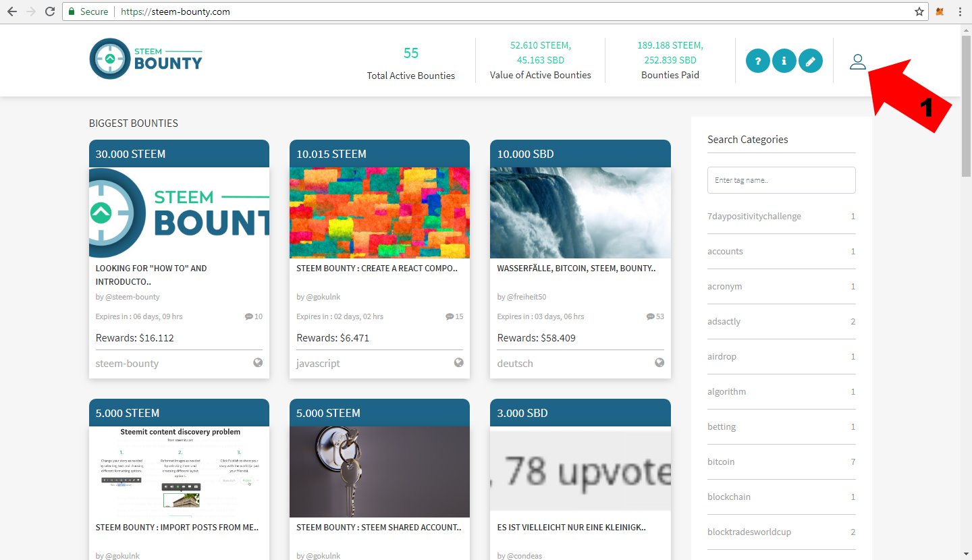The image size is (972, 560).
Task: Open 'Looking for How To' bounty title
Action: [x=151, y=275]
